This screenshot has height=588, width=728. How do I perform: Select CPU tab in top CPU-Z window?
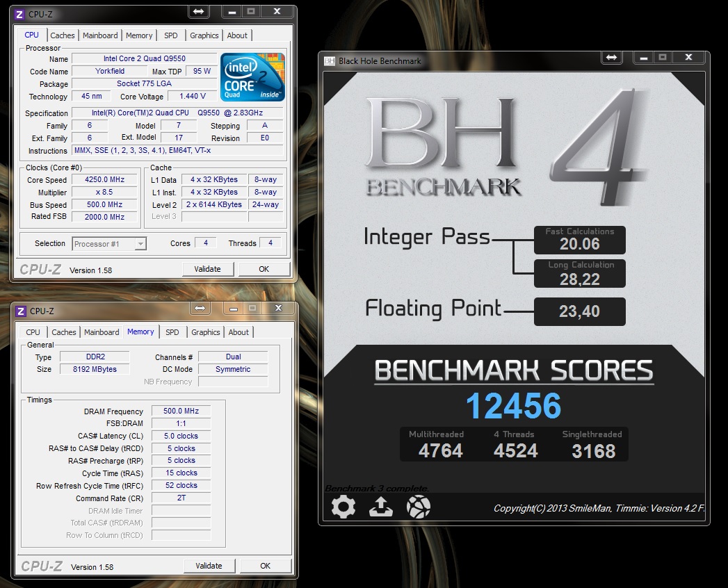(x=31, y=35)
